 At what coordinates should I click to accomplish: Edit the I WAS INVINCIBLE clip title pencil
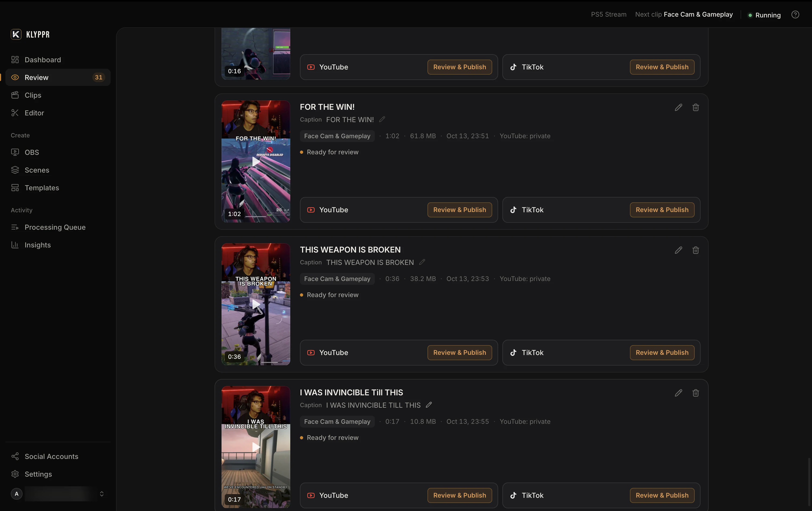tap(679, 393)
